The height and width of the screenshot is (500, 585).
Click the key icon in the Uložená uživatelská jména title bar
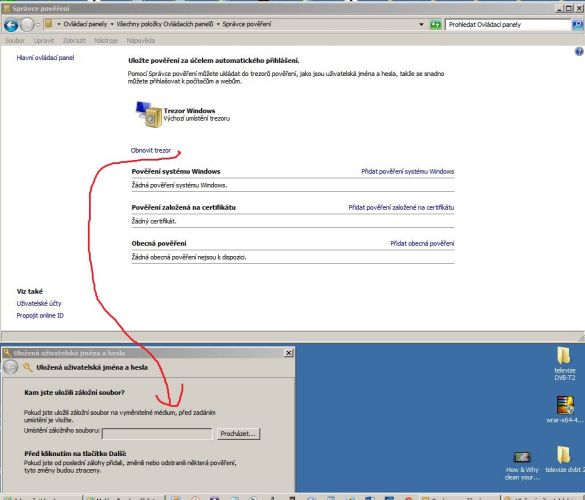tap(7, 353)
